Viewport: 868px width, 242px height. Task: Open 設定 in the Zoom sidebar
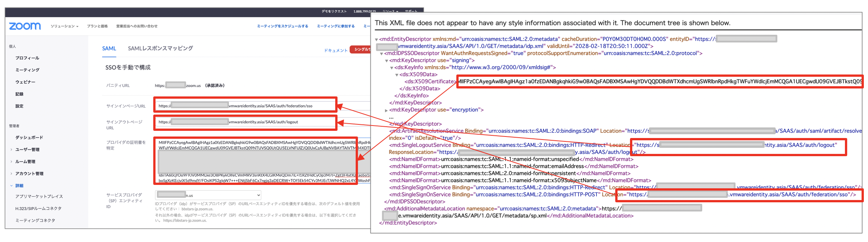tap(19, 106)
